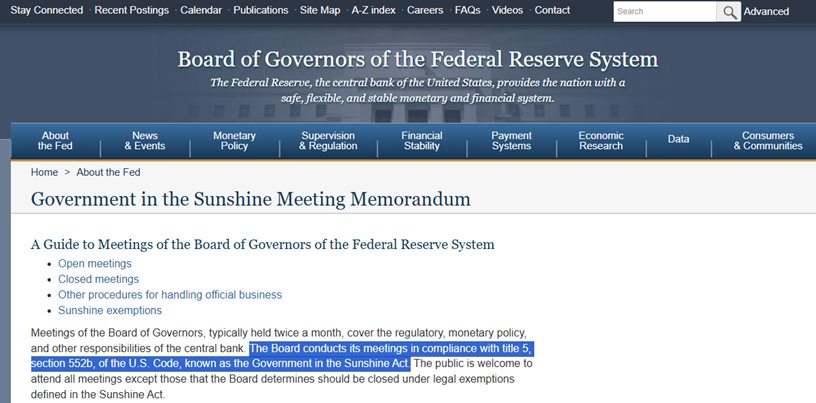Go to the Careers page
Viewport: 816px width, 403px height.
click(x=425, y=10)
